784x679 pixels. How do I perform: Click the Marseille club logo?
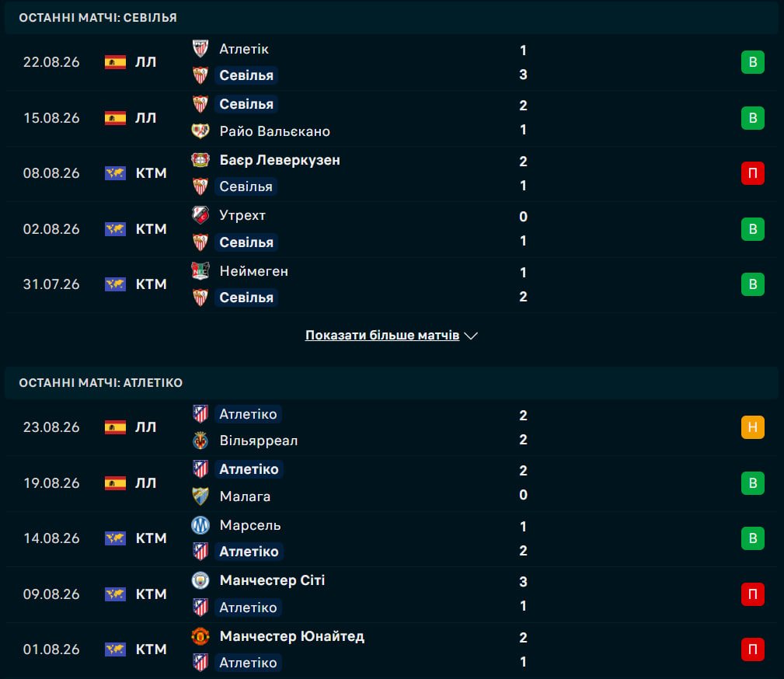point(200,525)
